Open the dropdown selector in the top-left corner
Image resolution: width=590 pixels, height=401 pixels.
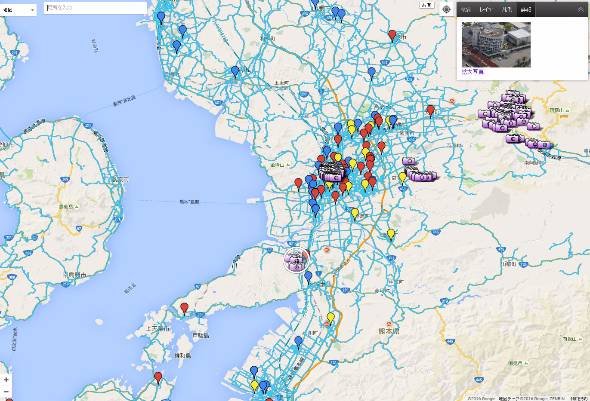(18, 10)
